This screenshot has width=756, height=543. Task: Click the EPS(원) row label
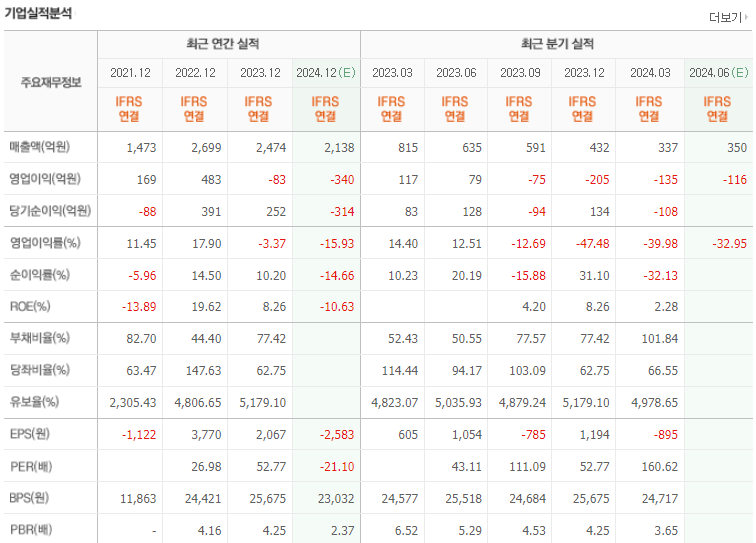tap(29, 434)
